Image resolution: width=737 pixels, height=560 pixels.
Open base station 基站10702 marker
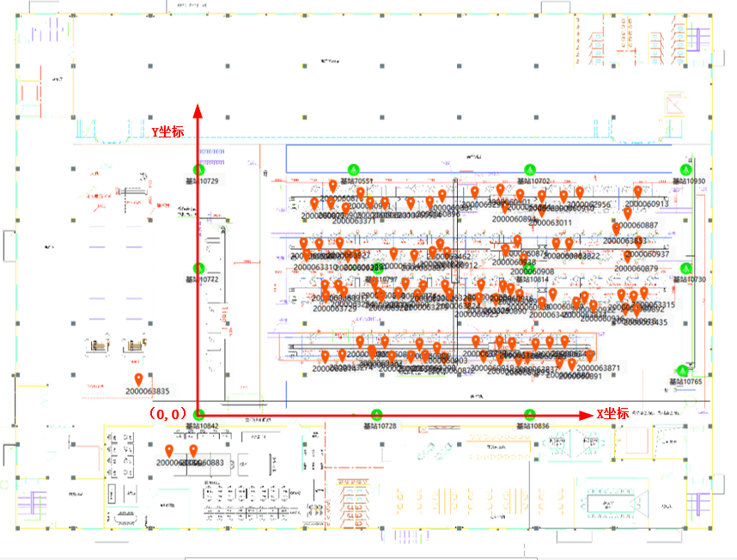point(530,169)
